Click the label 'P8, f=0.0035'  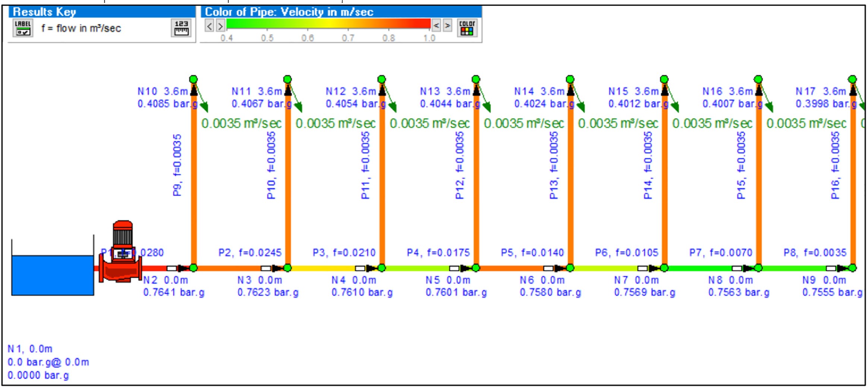click(815, 253)
